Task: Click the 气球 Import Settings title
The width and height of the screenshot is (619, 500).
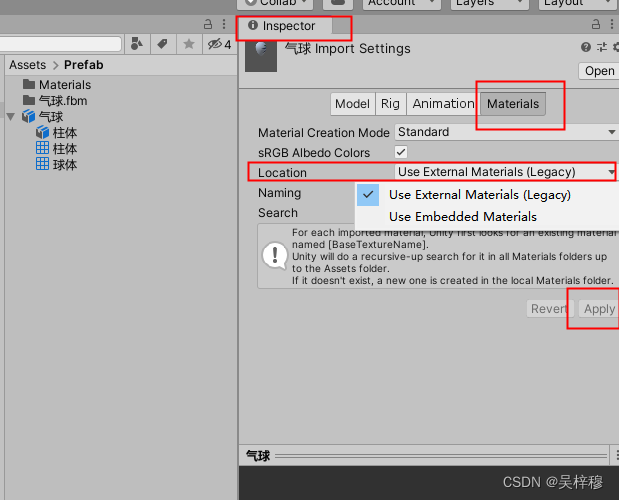Action: click(348, 49)
